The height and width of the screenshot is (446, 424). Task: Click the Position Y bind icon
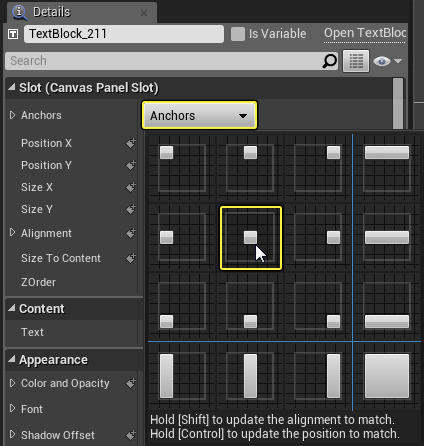[x=131, y=165]
